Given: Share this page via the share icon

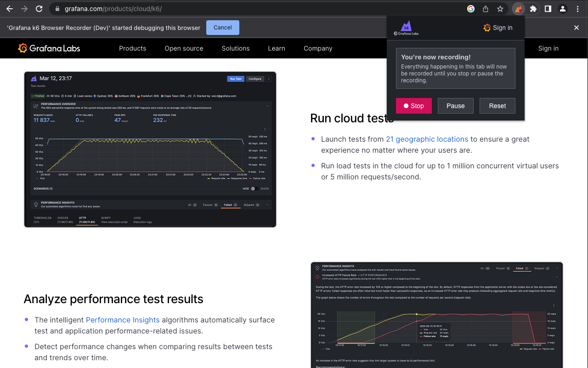Looking at the screenshot, I should coord(486,9).
